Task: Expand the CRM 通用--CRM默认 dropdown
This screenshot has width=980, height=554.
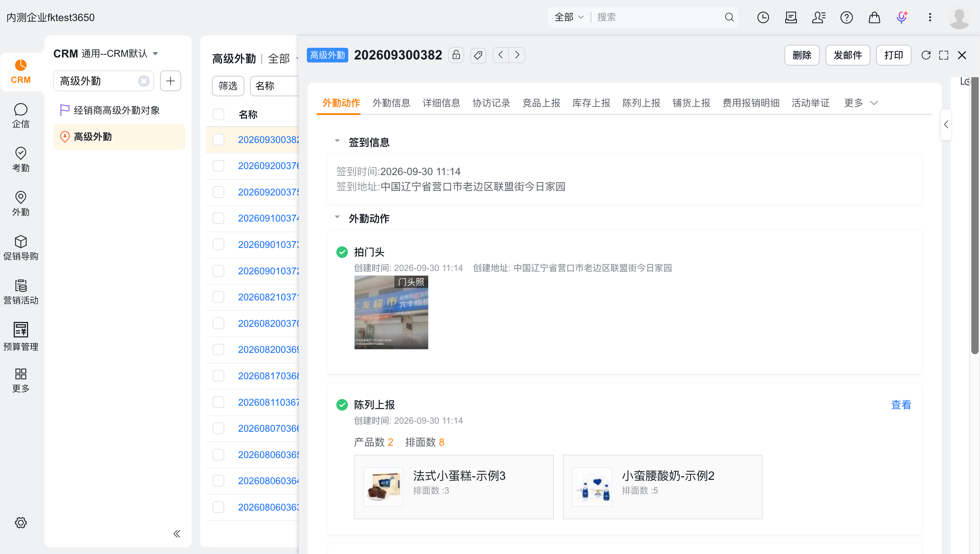Action: pyautogui.click(x=155, y=54)
